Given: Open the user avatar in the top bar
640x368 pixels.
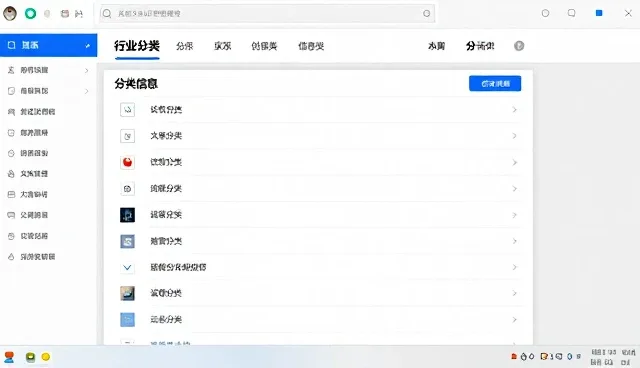Looking at the screenshot, I should [x=10, y=13].
